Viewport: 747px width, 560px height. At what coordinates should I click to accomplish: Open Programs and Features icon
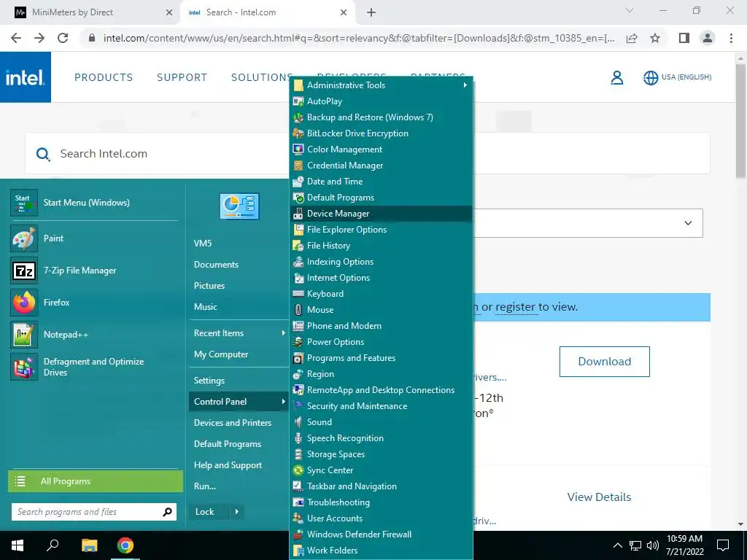click(298, 358)
